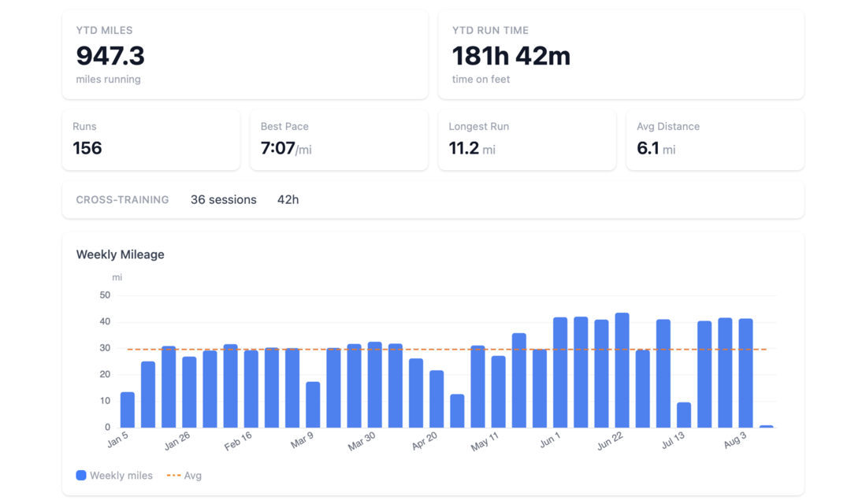Select the Runs 156 card
Screen dimensions: 851x504
151,140
